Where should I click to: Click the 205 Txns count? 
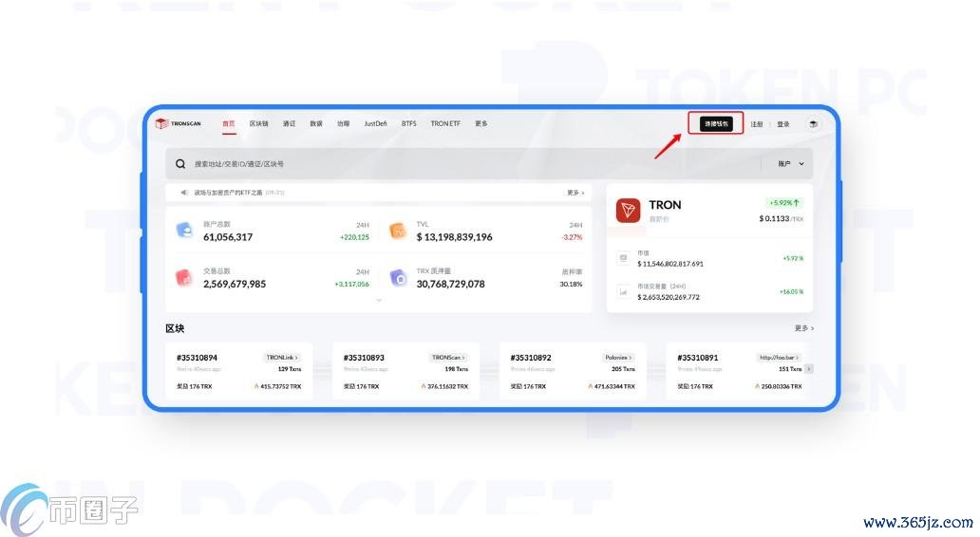623,369
